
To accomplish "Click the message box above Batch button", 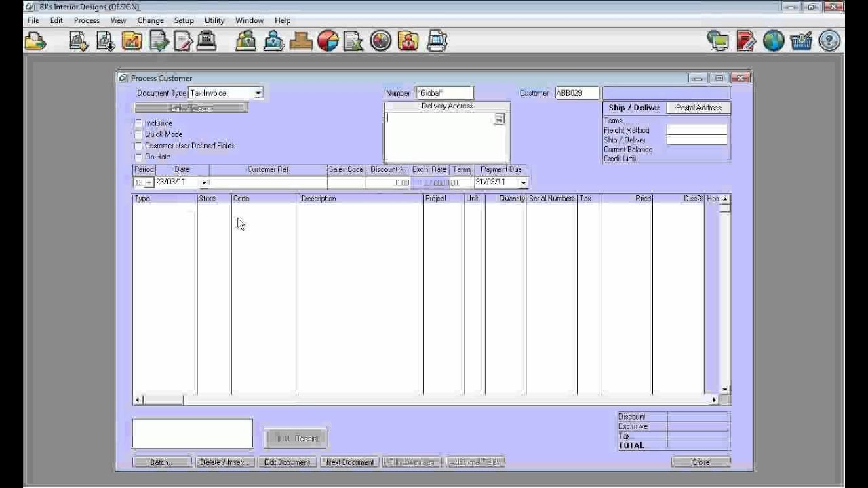I will (193, 434).
